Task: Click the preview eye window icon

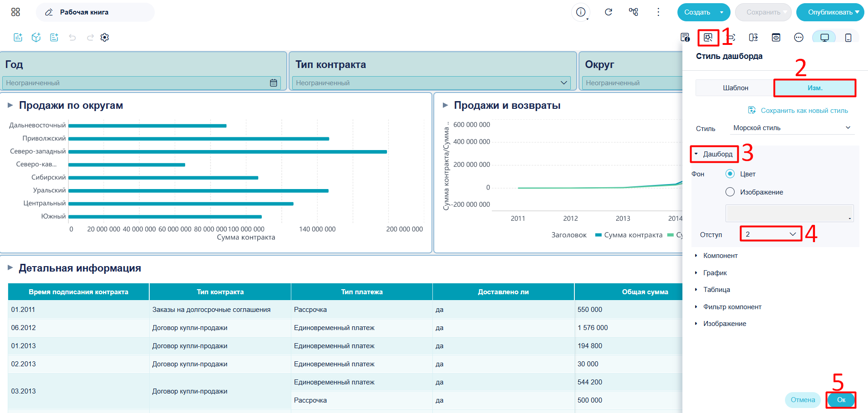Action: point(776,38)
